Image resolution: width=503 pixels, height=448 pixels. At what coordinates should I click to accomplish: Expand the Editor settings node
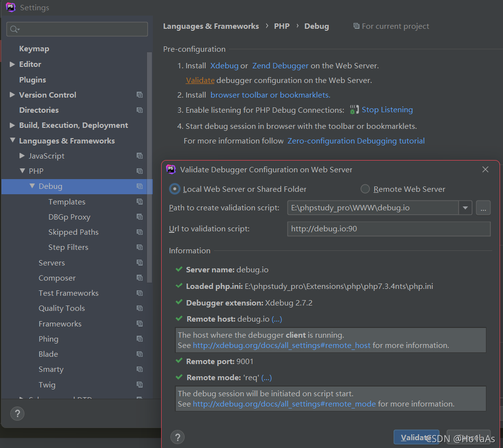coord(12,64)
